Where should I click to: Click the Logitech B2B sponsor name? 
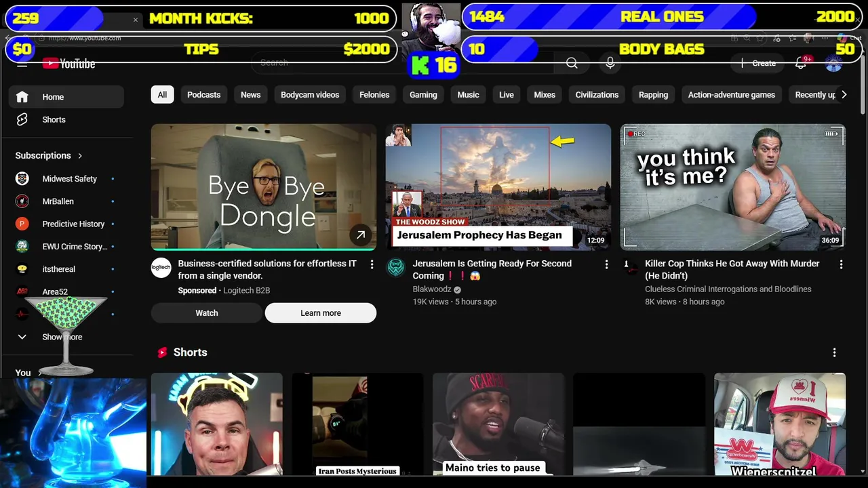(246, 291)
